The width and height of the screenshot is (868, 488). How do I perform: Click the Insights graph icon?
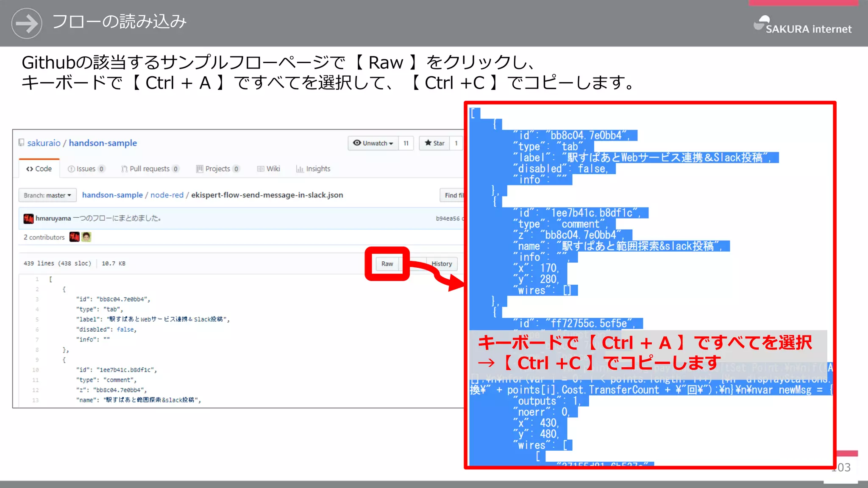pos(300,169)
